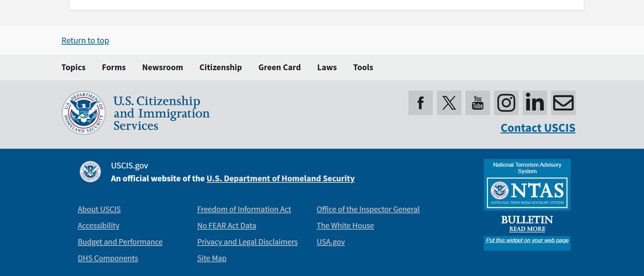Click the email envelope icon

563,103
